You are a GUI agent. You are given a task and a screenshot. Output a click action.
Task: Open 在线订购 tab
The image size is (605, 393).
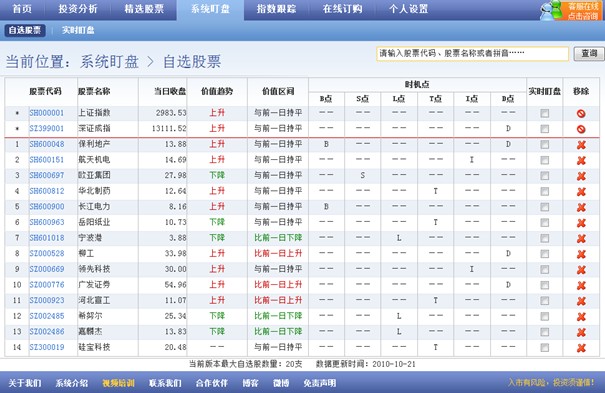pyautogui.click(x=342, y=9)
